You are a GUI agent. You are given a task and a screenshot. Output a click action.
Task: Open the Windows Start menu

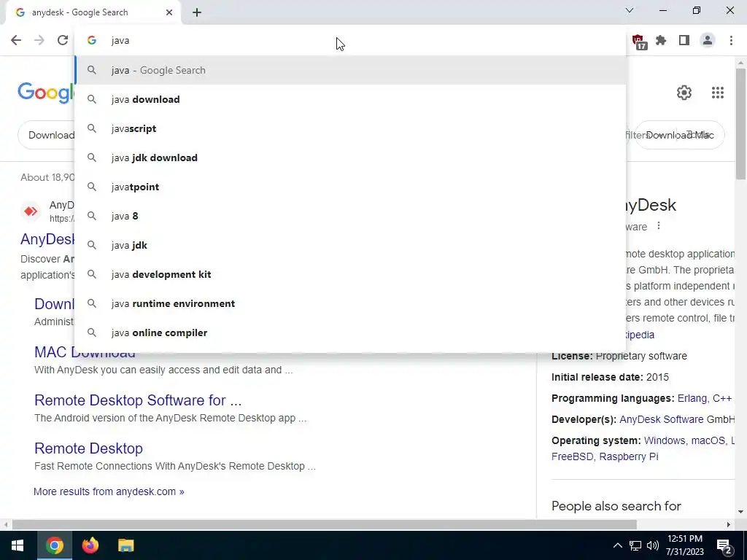click(x=18, y=545)
